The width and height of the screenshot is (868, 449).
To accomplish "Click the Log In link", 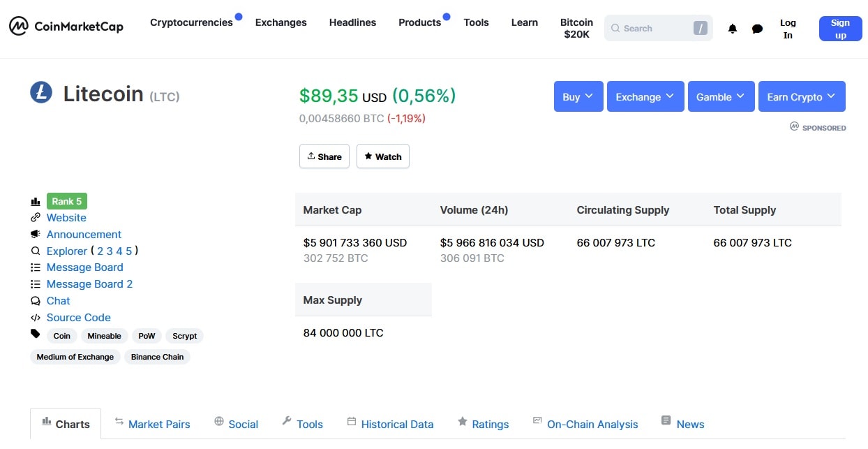I will point(788,29).
